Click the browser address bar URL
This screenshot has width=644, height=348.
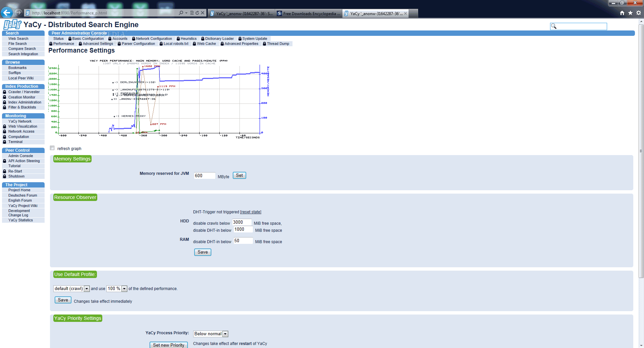(69, 13)
